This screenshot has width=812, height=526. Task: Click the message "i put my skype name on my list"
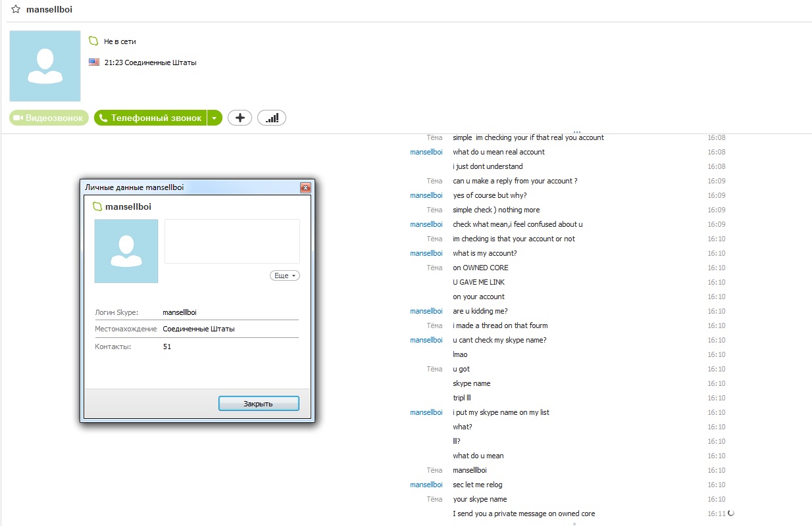(501, 412)
